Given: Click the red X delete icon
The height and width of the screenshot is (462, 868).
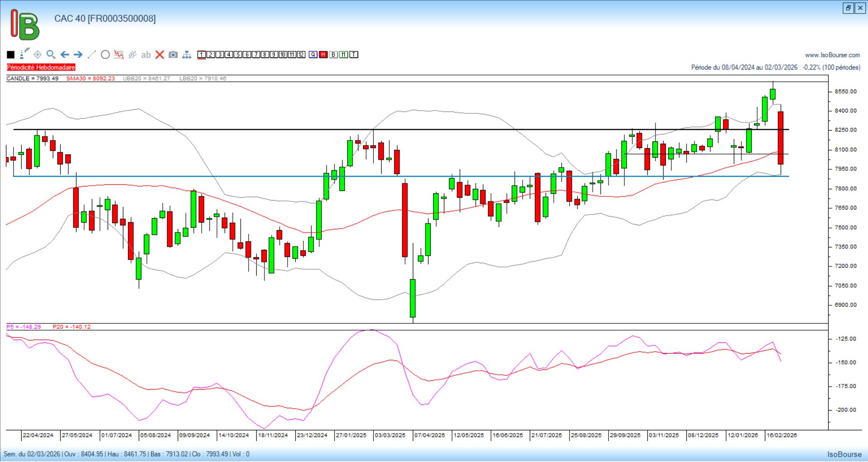Looking at the screenshot, I should click(160, 55).
